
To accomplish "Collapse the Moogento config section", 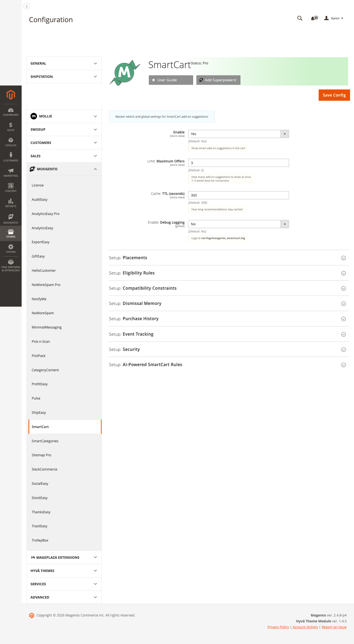I will [64, 169].
